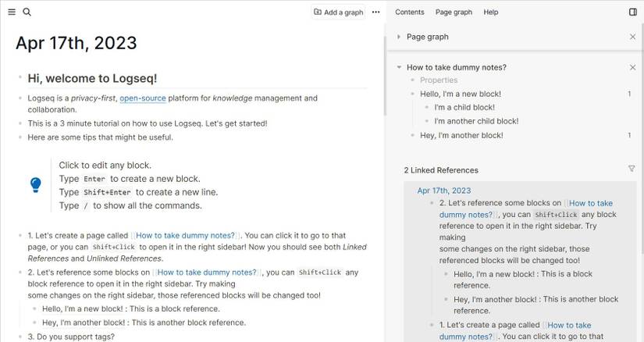Open the Contents tab in right sidebar

410,12
